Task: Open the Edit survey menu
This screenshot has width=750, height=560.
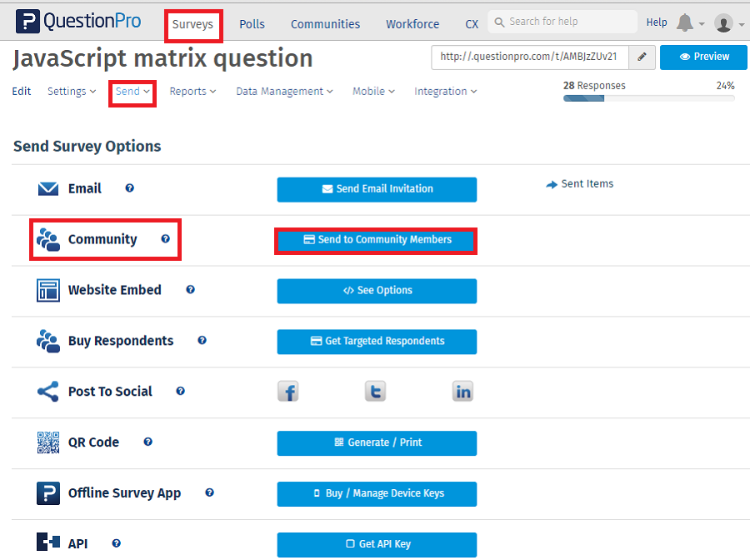Action: coord(22,91)
